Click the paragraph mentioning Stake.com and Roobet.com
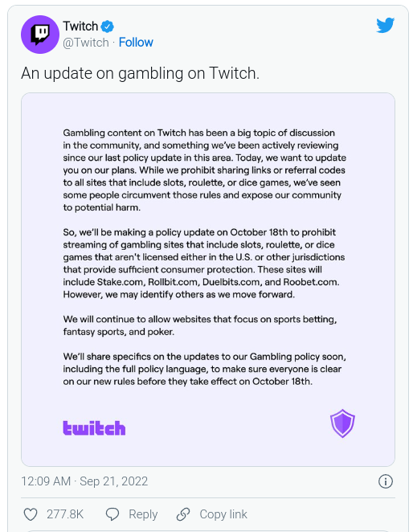413x532 pixels. click(204, 264)
